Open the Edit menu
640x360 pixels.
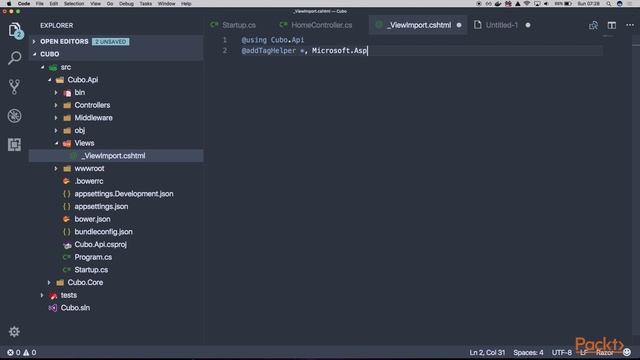tap(53, 4)
